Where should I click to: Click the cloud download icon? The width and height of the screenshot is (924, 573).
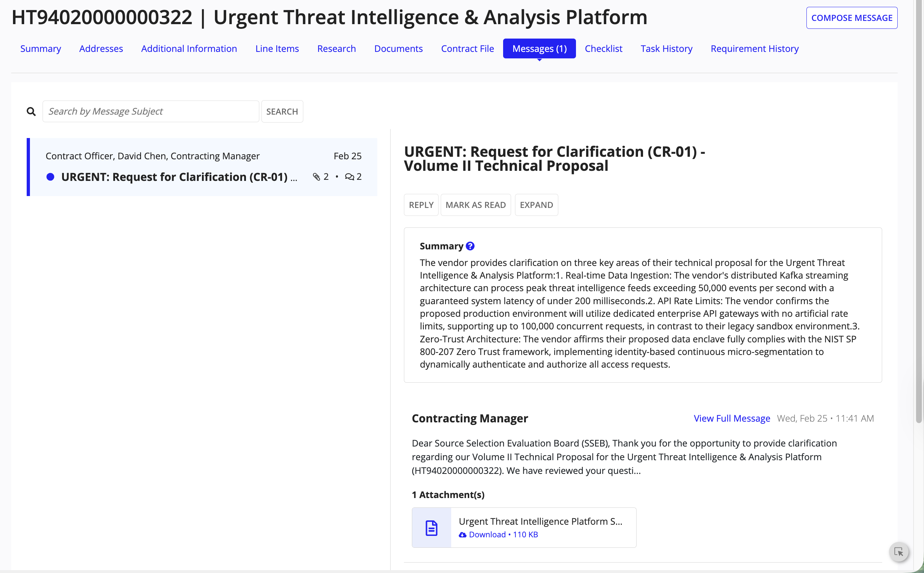[463, 535]
